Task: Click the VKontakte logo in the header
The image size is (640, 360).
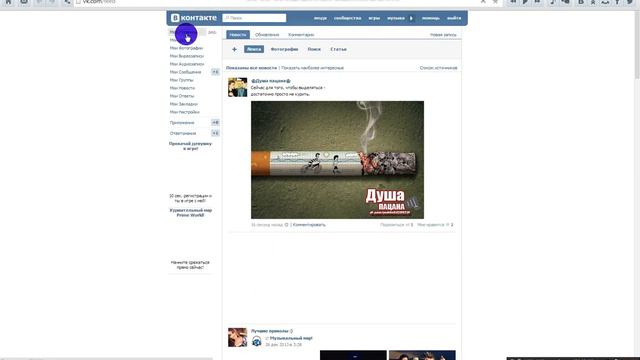Action: tap(194, 18)
